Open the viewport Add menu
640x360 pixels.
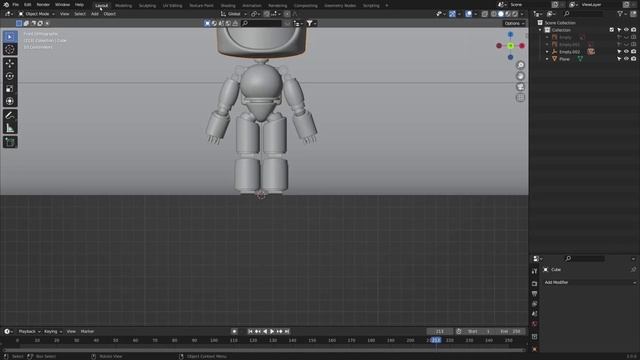(95, 14)
